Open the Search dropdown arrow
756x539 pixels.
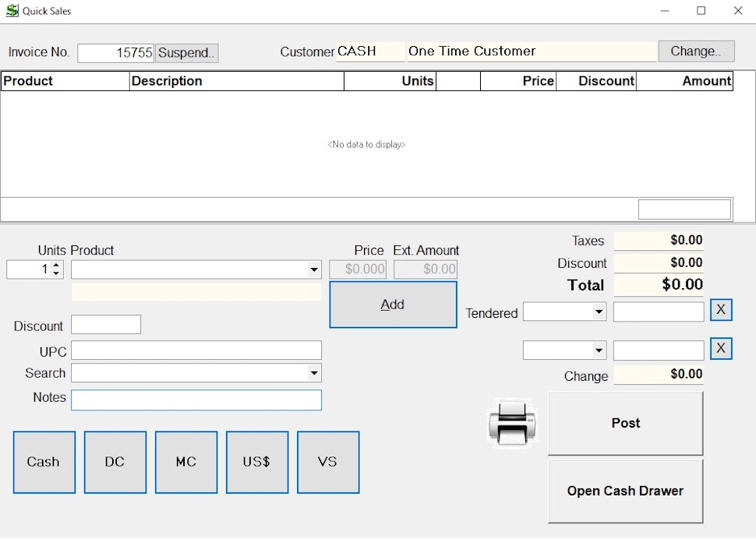point(314,373)
